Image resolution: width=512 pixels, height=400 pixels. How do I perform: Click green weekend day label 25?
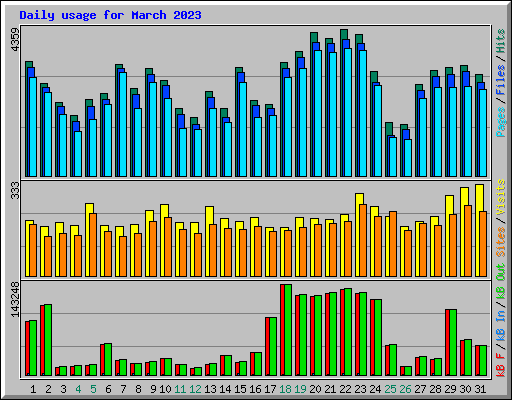tap(390, 389)
